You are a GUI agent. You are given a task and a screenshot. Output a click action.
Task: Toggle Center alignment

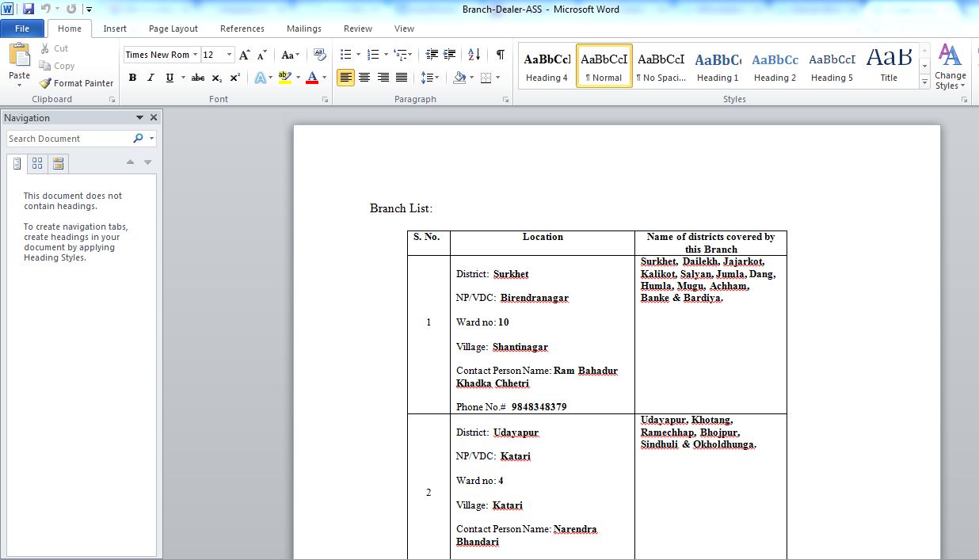tap(364, 78)
